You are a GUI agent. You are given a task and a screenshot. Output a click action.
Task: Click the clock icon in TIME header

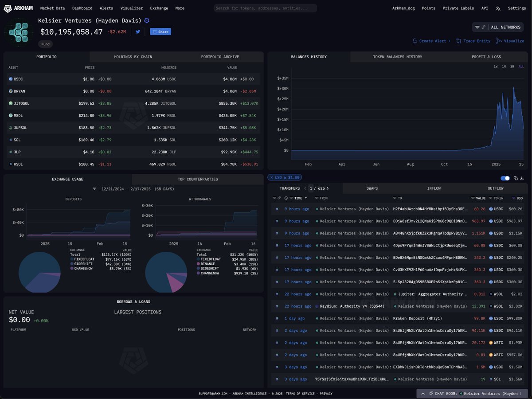click(x=286, y=198)
